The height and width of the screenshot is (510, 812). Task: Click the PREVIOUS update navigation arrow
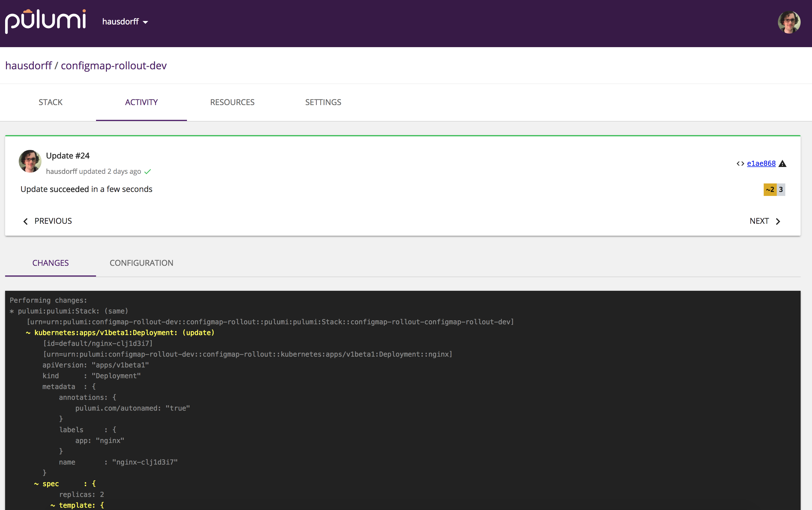[x=26, y=221]
